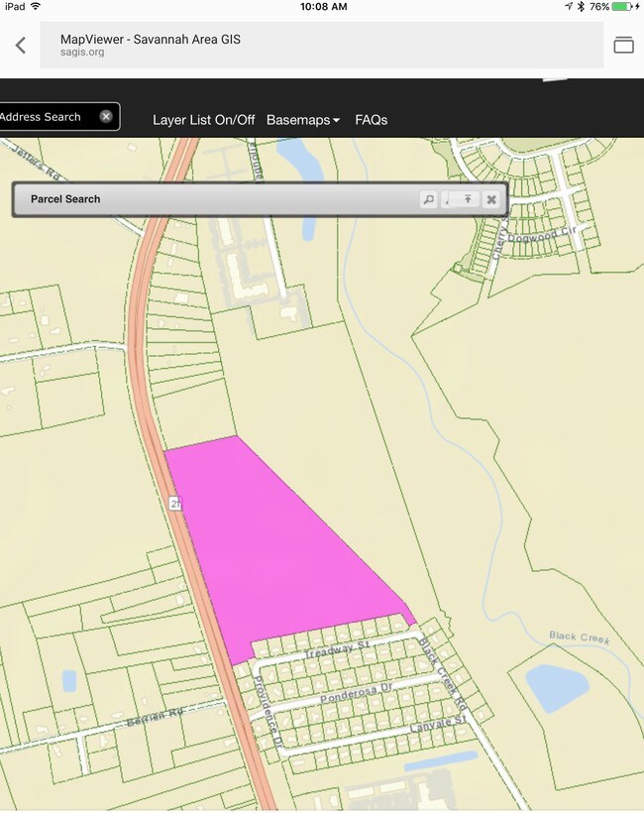644x813 pixels.
Task: Click the Parcel Search panel title
Action: coord(65,199)
